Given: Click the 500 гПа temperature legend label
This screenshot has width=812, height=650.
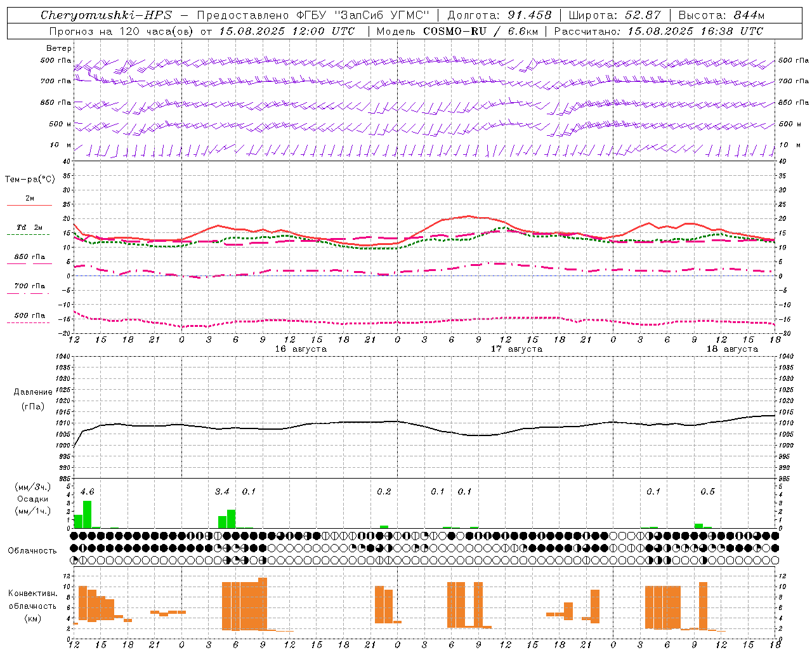Looking at the screenshot, I should 30,315.
